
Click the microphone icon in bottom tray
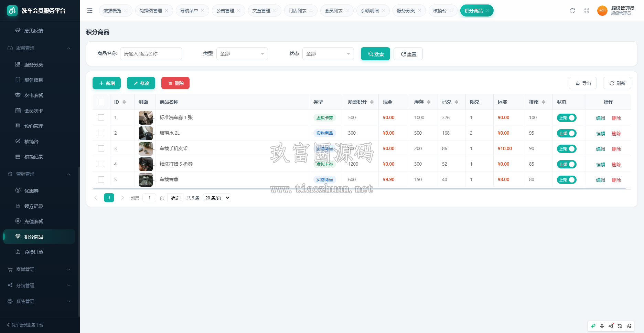[x=602, y=326]
